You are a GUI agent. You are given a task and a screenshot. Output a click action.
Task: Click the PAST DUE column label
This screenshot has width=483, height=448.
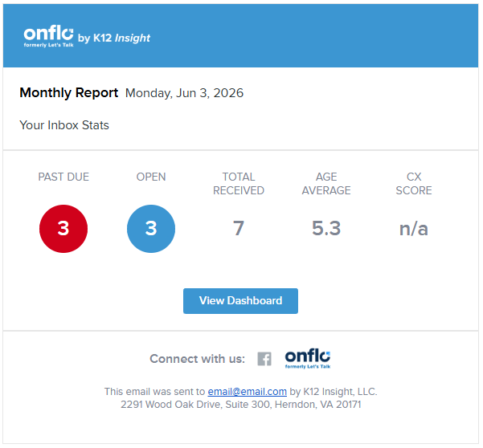pos(63,177)
